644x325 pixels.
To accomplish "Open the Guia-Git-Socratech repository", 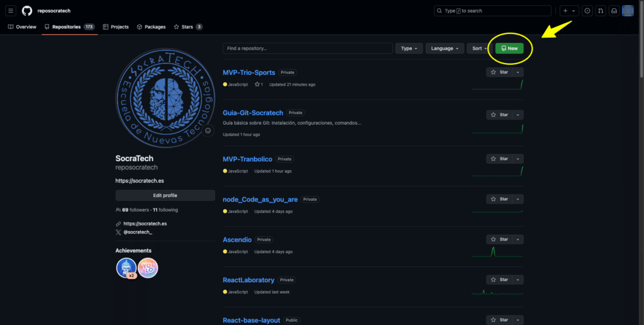I will click(253, 113).
